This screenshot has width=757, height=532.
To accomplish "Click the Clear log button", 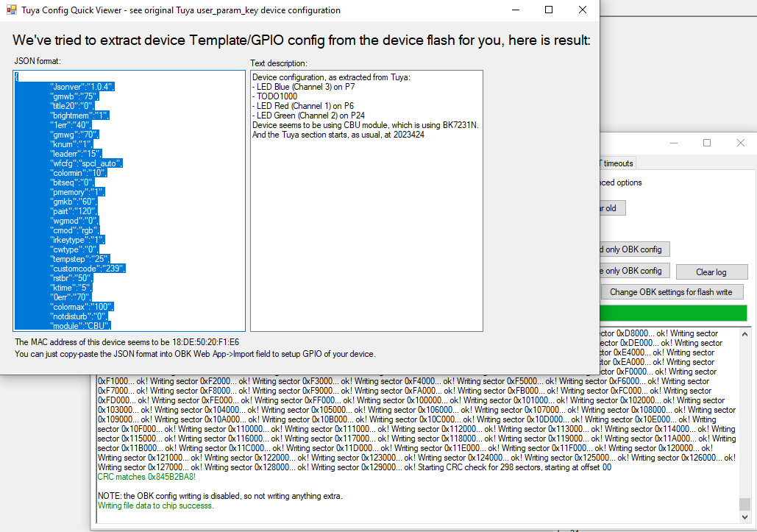I will click(711, 272).
